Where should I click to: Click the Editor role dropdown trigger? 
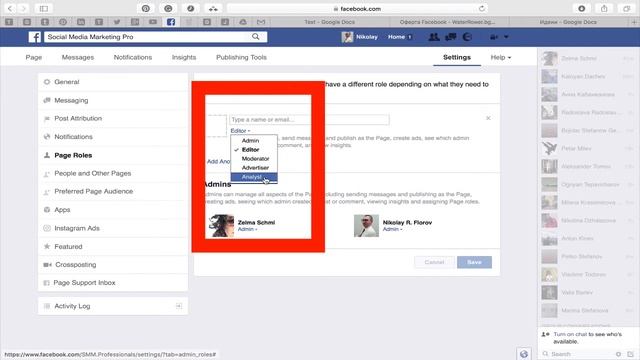pos(240,131)
